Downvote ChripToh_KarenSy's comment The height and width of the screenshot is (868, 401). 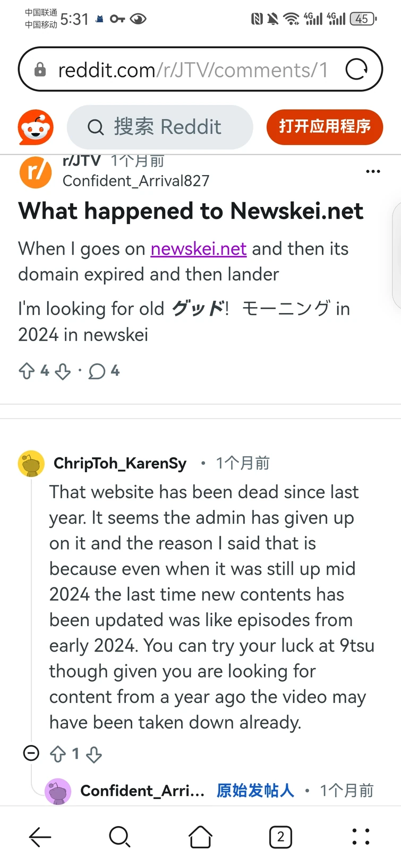(x=94, y=754)
